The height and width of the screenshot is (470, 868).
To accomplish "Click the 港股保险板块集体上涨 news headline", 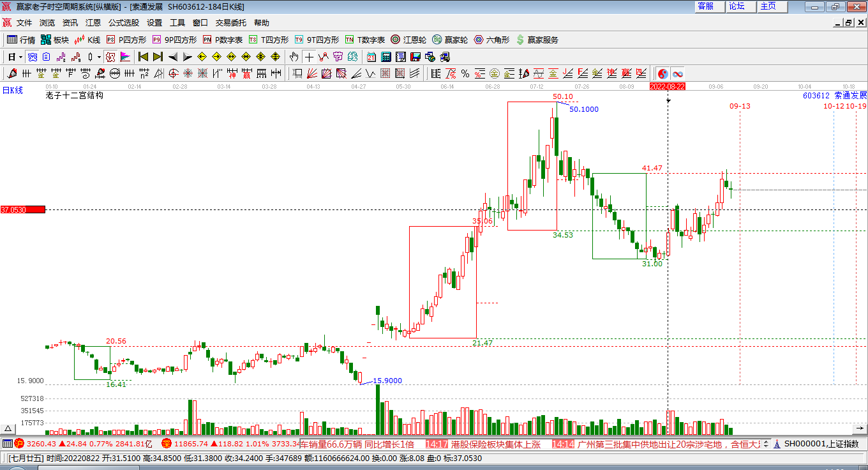I will [x=495, y=444].
